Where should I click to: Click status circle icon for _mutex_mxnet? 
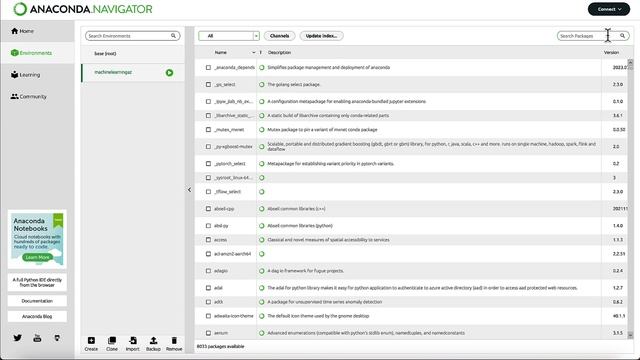[262, 130]
